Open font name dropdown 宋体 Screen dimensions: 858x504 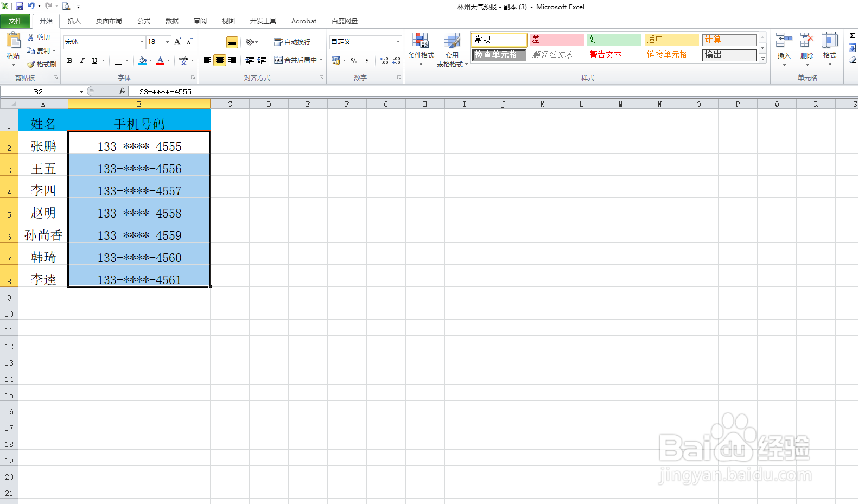[142, 42]
